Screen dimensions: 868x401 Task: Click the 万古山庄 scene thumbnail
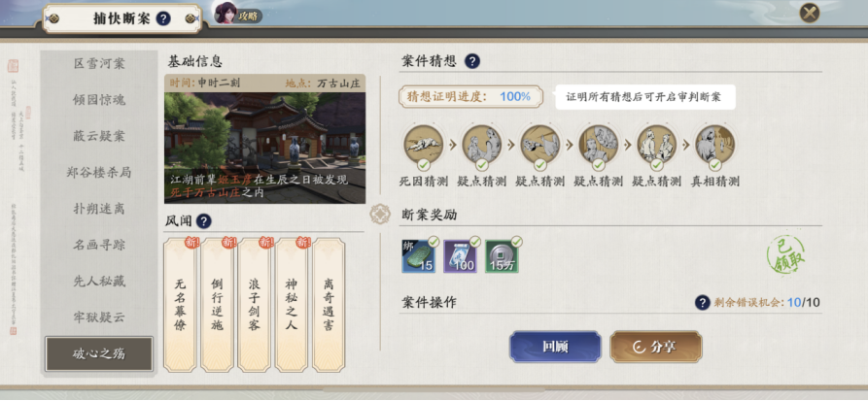click(x=264, y=148)
